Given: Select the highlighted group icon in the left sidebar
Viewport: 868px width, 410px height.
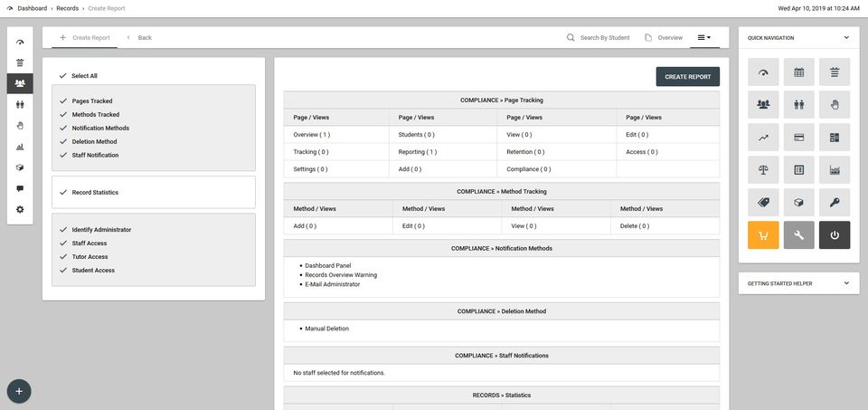Looking at the screenshot, I should coord(20,83).
